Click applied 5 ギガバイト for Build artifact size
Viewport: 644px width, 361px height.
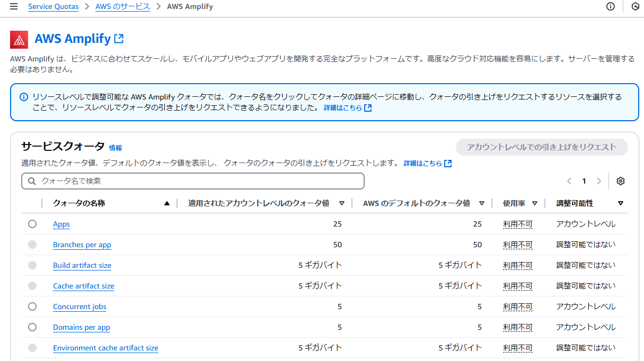(320, 265)
